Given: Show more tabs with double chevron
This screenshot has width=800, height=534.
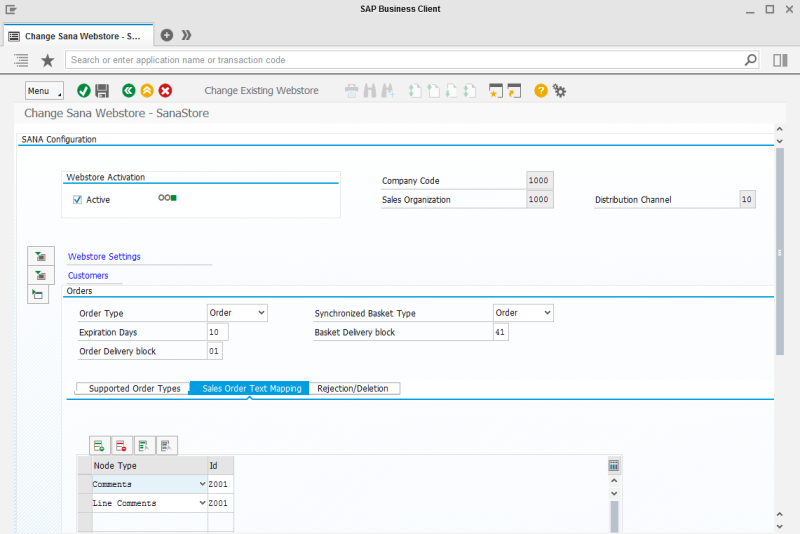Looking at the screenshot, I should [186, 35].
